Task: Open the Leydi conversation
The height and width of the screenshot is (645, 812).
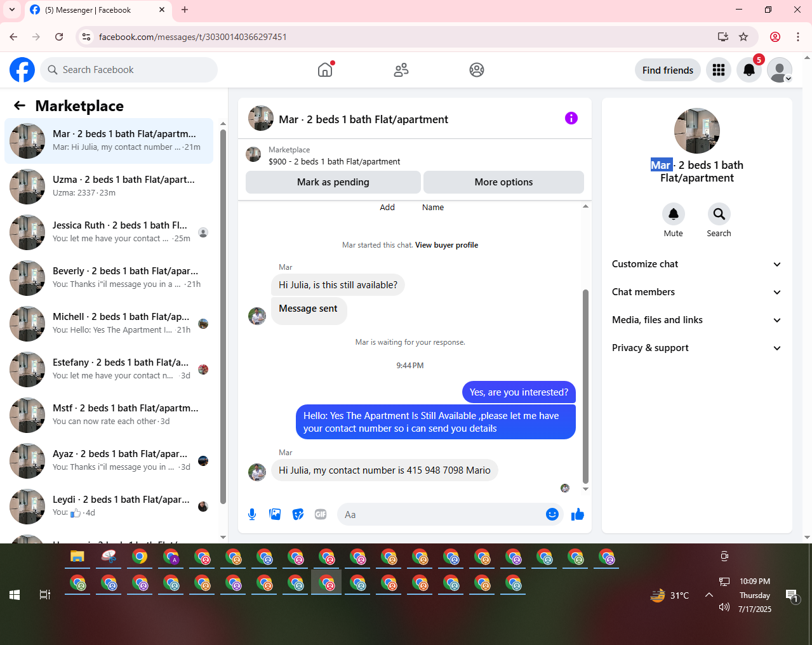Action: [109, 507]
